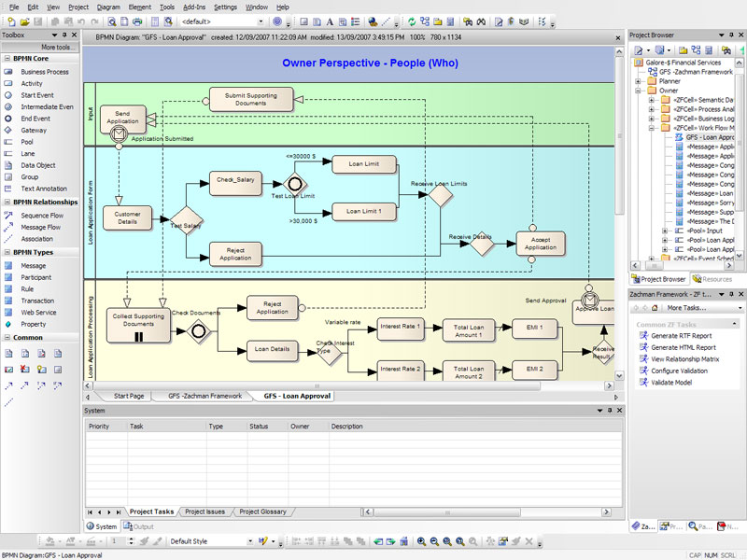This screenshot has width=747, height=560.
Task: Choose the Pool tool from BPMN Core
Action: [x=29, y=142]
